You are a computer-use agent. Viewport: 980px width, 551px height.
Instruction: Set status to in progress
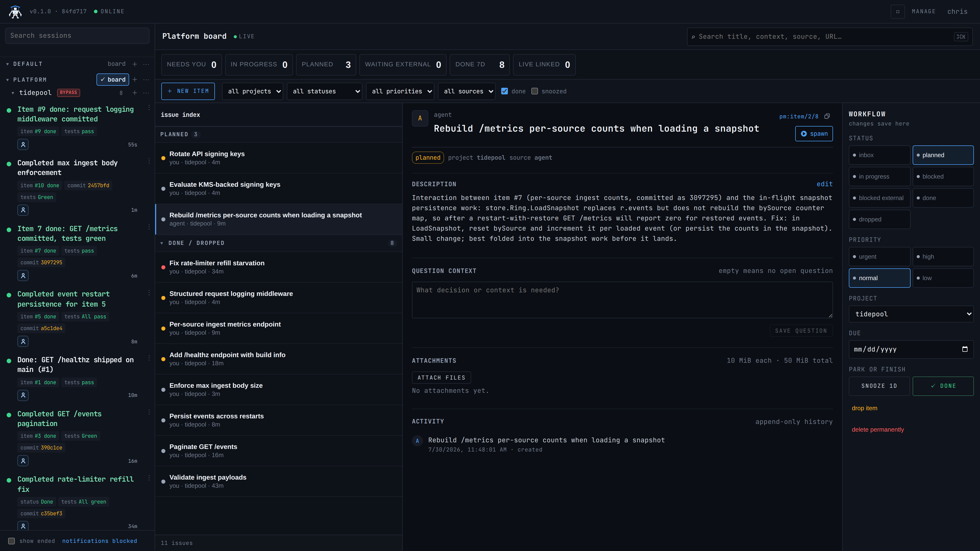[879, 177]
